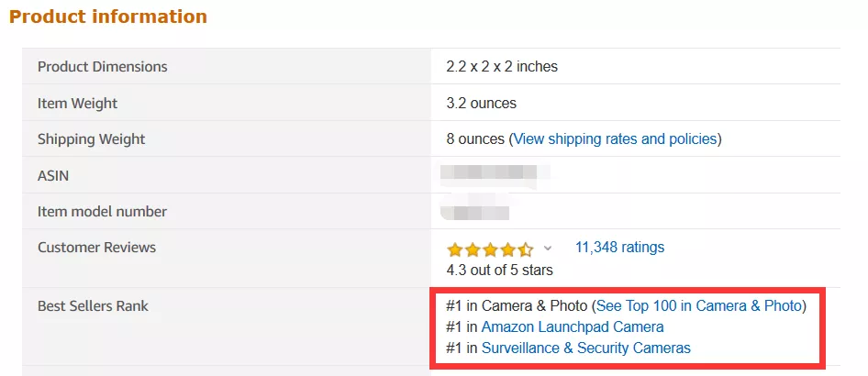Click the 2.2 x 2 x 2 inches value
Screen dimensions: 868x376
click(x=502, y=67)
